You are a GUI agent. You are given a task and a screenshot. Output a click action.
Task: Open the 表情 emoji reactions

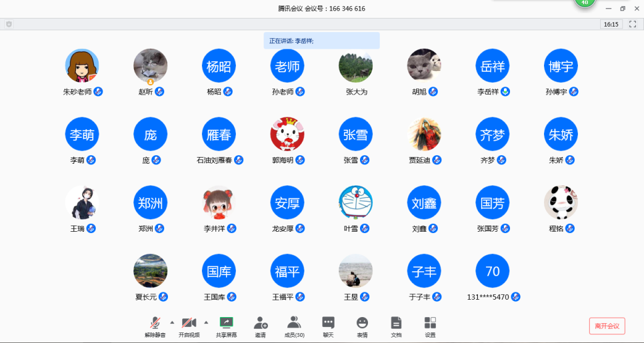362,325
